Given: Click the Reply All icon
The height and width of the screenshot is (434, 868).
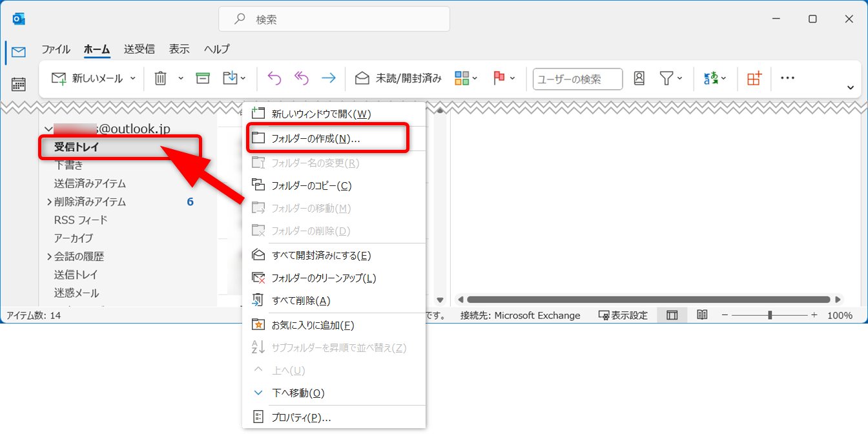Looking at the screenshot, I should (x=302, y=78).
